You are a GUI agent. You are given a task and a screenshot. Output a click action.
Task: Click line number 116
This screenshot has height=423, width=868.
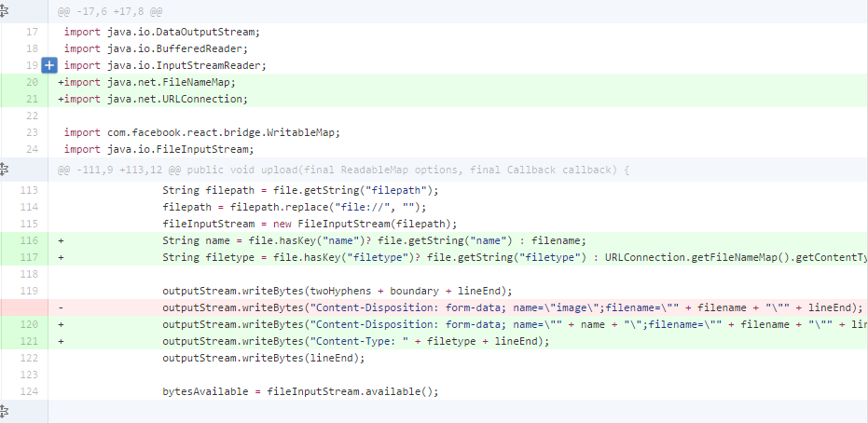29,240
